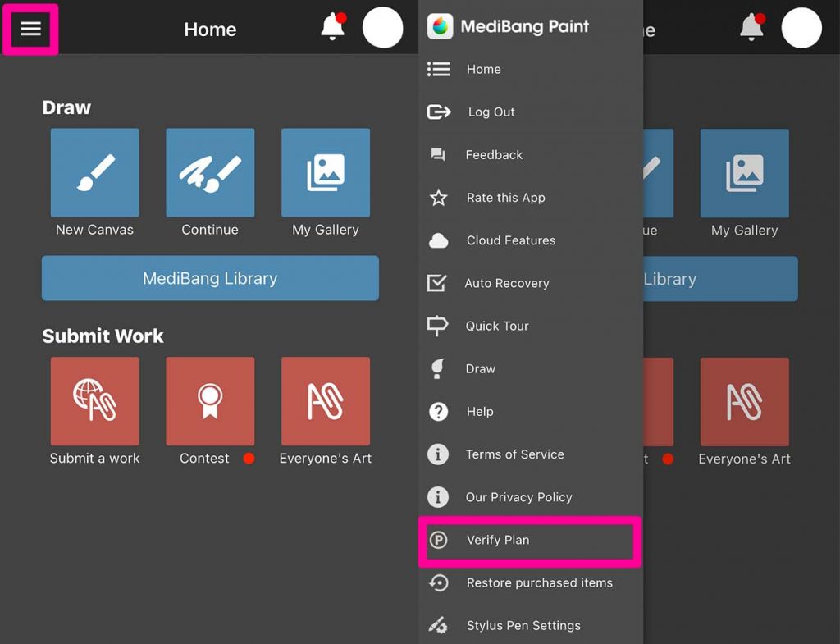Viewport: 840px width, 644px height.
Task: Choose Log Out in the side menu
Action: [531, 112]
